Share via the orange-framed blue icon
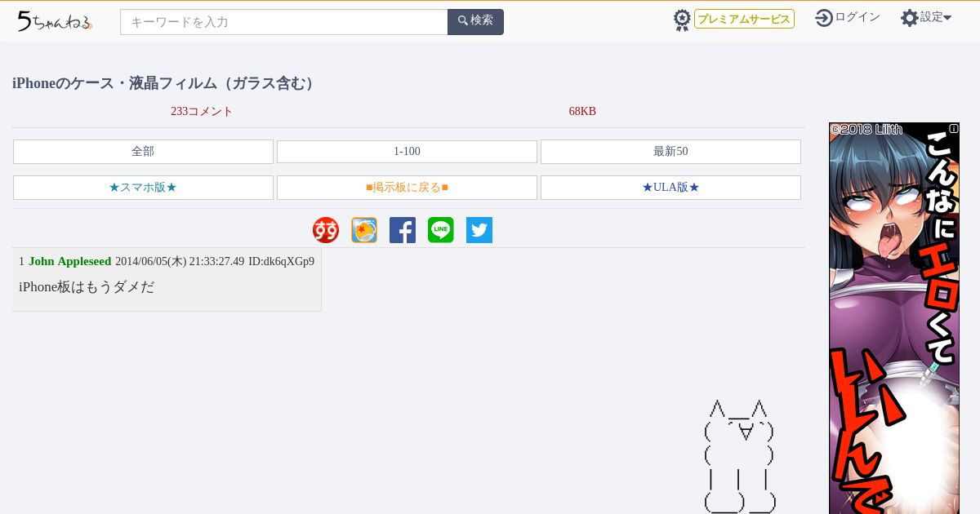980x514 pixels. pyautogui.click(x=364, y=230)
